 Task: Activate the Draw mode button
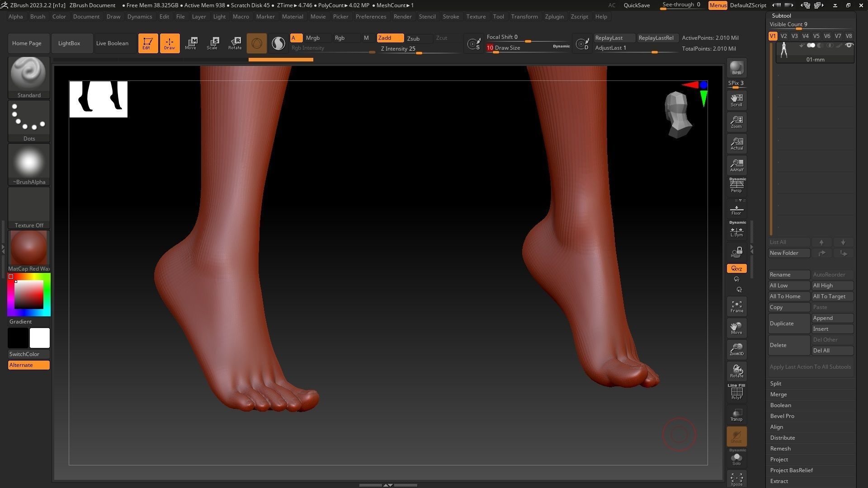[x=170, y=43]
